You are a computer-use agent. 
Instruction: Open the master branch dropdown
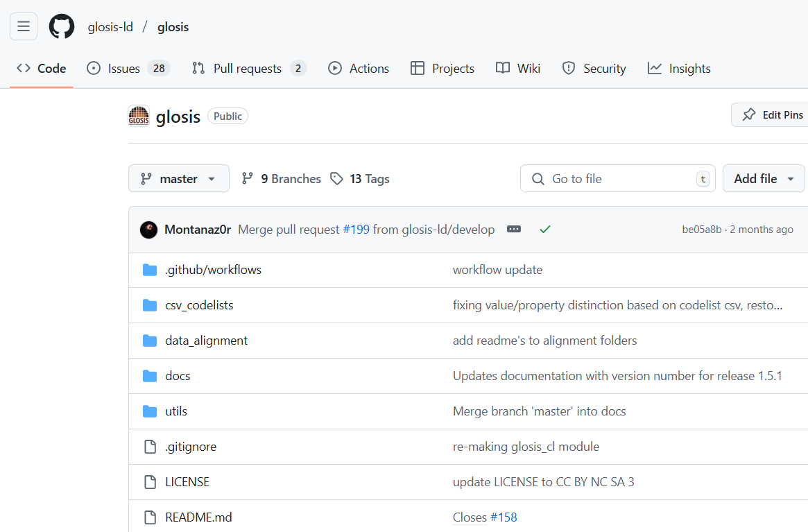coord(179,179)
